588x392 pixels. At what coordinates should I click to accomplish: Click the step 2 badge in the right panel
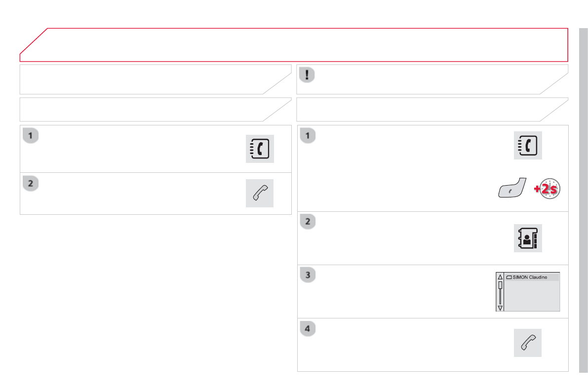(308, 222)
